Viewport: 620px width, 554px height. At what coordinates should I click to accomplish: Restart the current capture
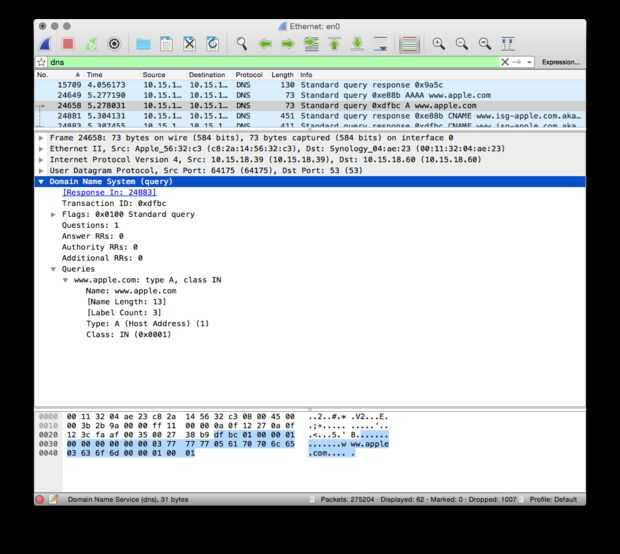click(x=91, y=43)
